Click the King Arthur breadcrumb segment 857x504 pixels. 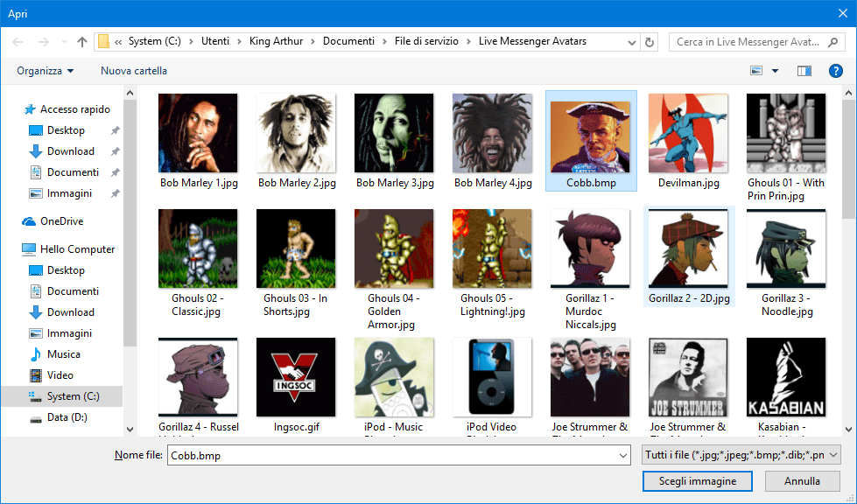(x=276, y=41)
